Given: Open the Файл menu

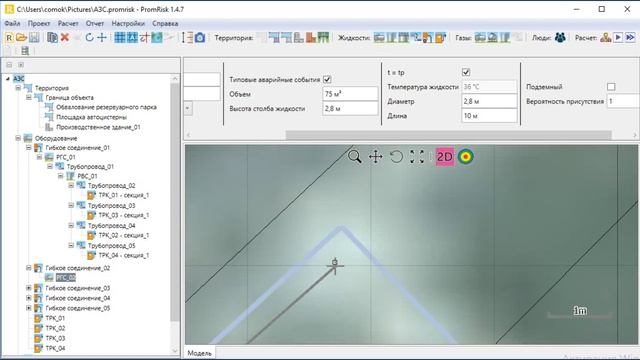Looking at the screenshot, I should [12, 23].
